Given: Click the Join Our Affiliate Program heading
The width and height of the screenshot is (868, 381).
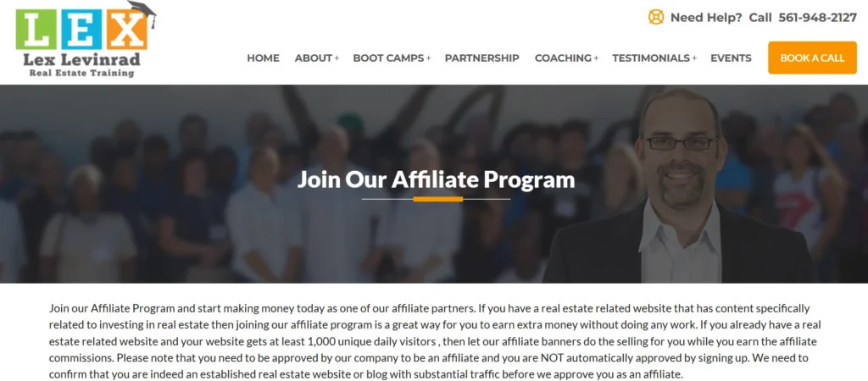Looking at the screenshot, I should click(437, 179).
